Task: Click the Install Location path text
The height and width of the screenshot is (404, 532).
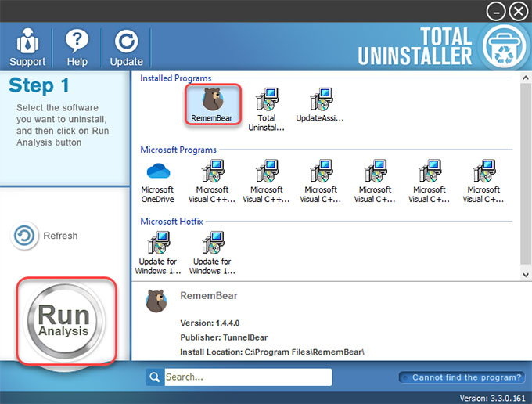Action: coord(272,352)
